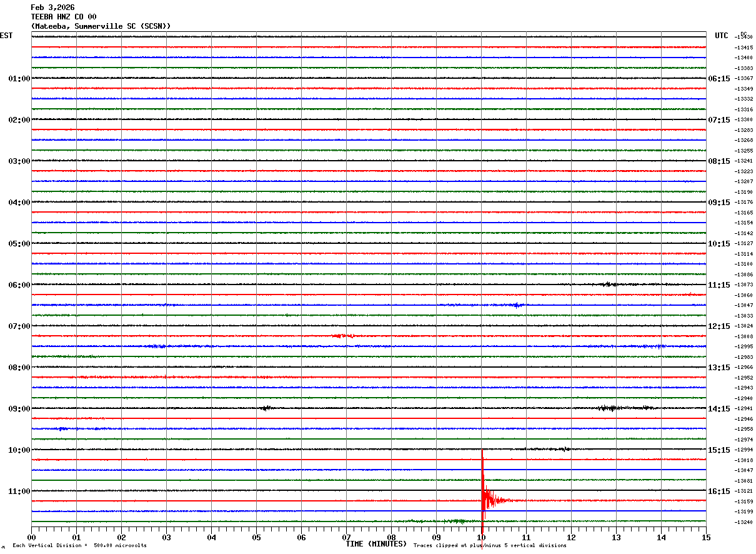Click minute 10 on the bottom axis

tap(481, 537)
